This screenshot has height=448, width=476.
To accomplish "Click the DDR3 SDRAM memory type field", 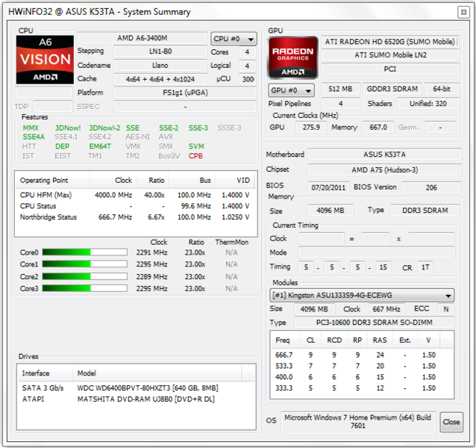I will tap(425, 210).
